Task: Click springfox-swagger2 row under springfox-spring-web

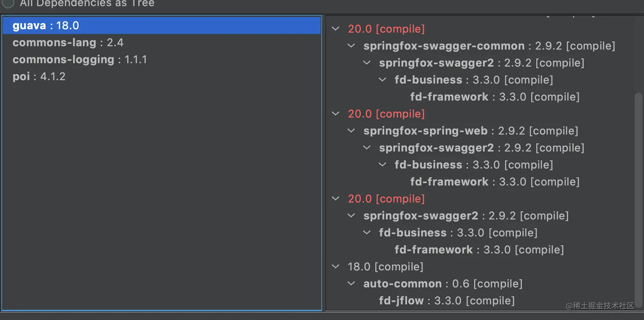Action: (x=481, y=148)
